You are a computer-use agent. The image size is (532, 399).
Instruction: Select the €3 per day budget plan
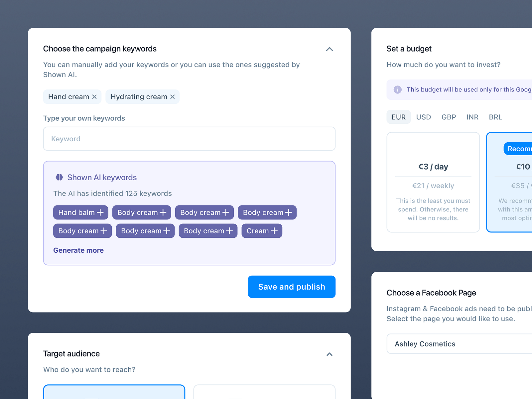coord(433,182)
